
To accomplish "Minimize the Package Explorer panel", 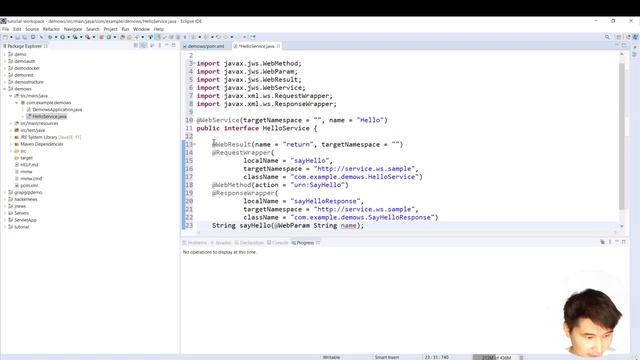I will point(167,46).
